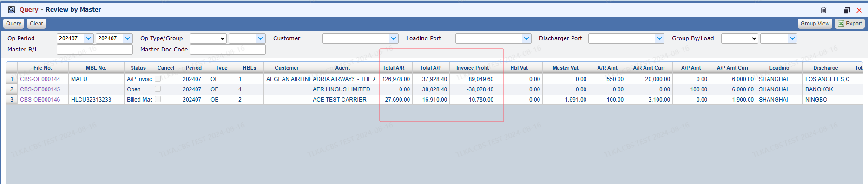Export the results to spreadsheet
Viewport: 868px width, 184px height.
click(x=850, y=24)
